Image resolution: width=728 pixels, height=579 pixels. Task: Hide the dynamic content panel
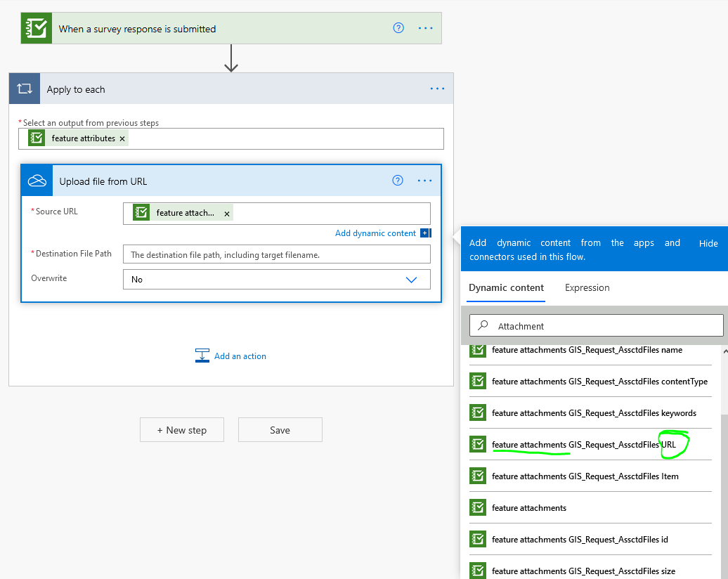708,242
